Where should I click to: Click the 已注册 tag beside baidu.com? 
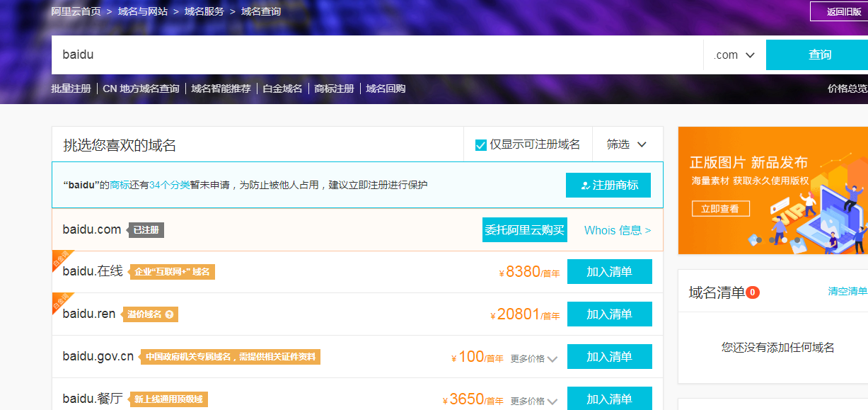(146, 230)
